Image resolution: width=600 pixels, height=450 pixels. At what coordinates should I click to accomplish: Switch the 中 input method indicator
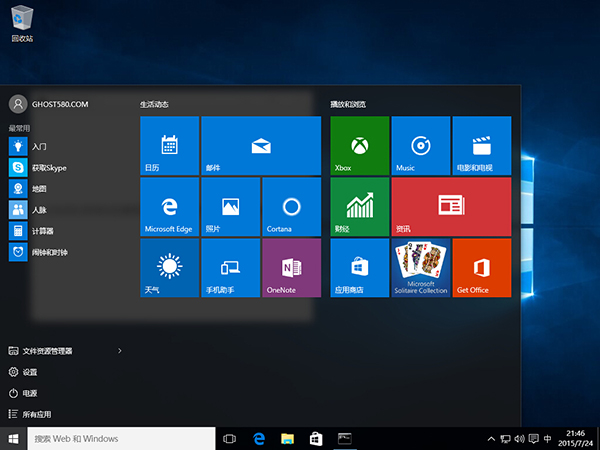pos(548,439)
